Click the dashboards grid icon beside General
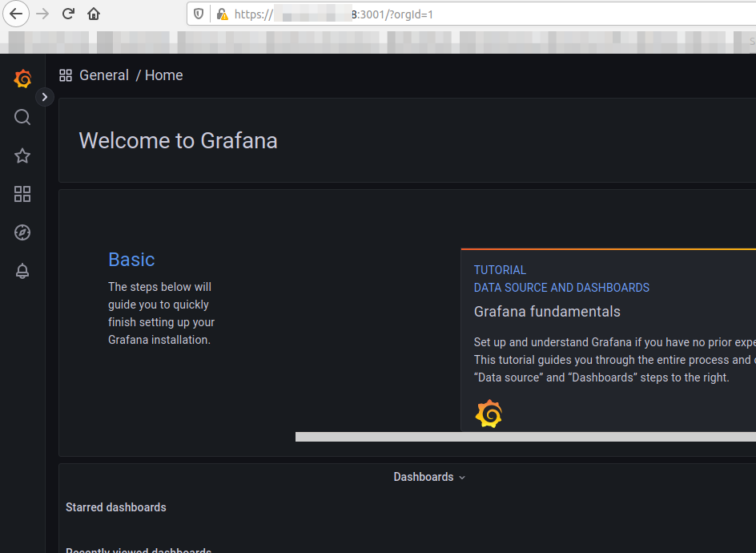Viewport: 756px width, 553px height. pos(66,75)
